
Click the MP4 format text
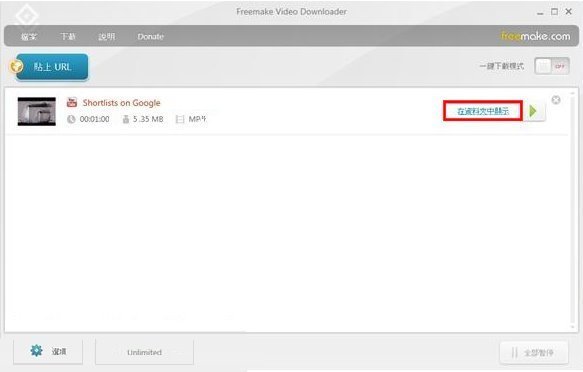(x=197, y=119)
